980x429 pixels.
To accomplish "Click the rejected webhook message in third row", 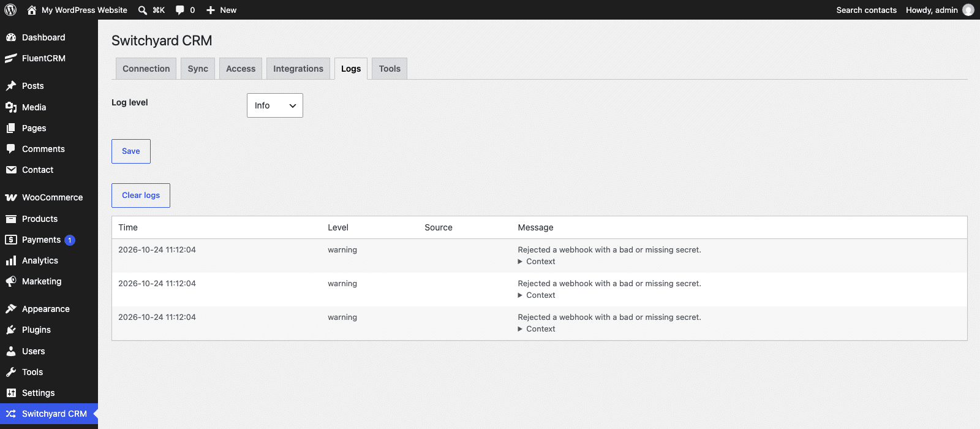I will coord(609,317).
